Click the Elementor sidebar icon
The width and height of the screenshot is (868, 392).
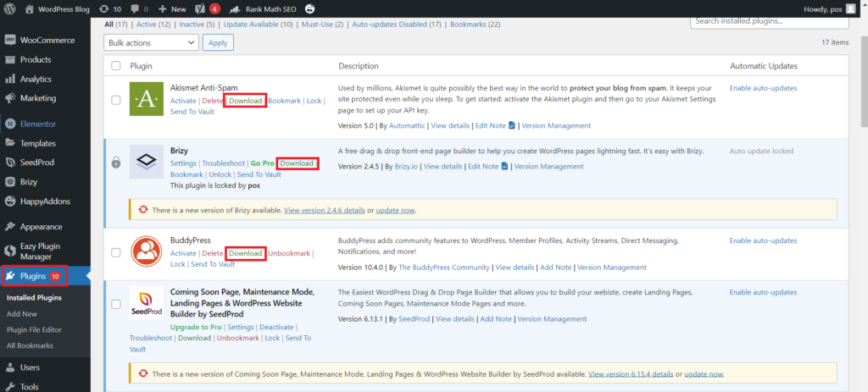10,124
